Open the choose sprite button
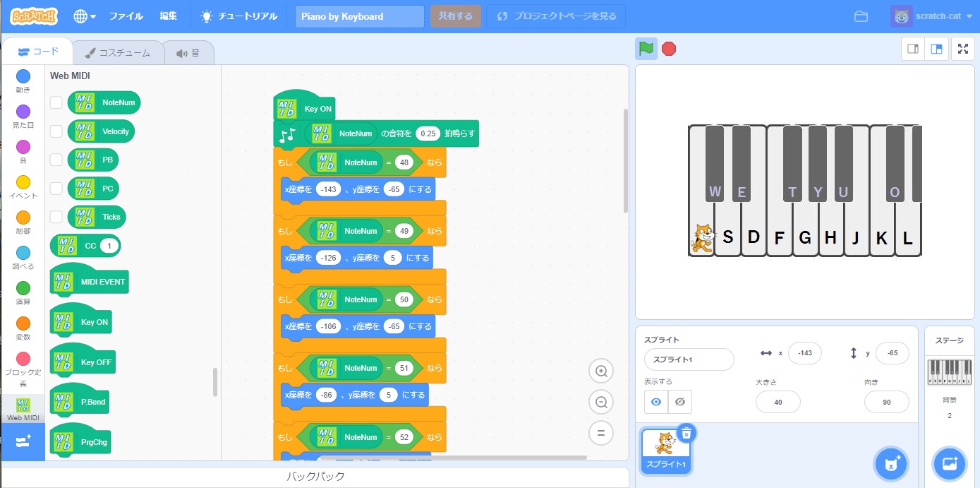 click(891, 464)
